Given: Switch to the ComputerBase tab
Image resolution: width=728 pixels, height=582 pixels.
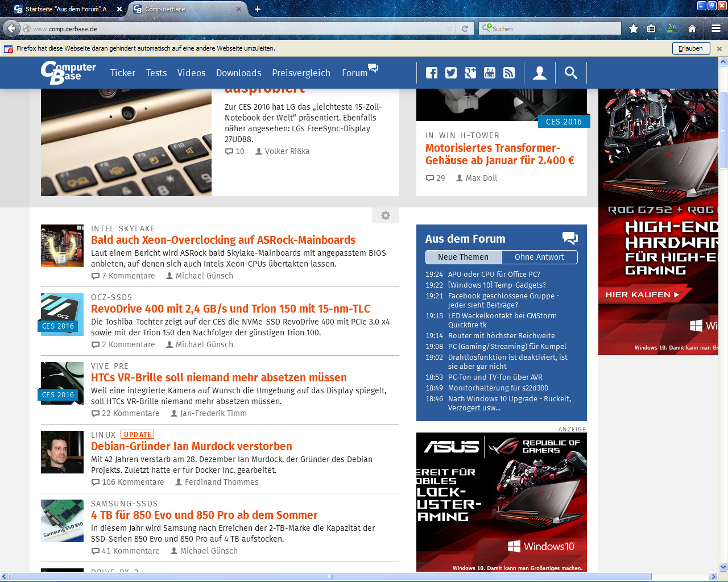Looking at the screenshot, I should tap(188, 9).
